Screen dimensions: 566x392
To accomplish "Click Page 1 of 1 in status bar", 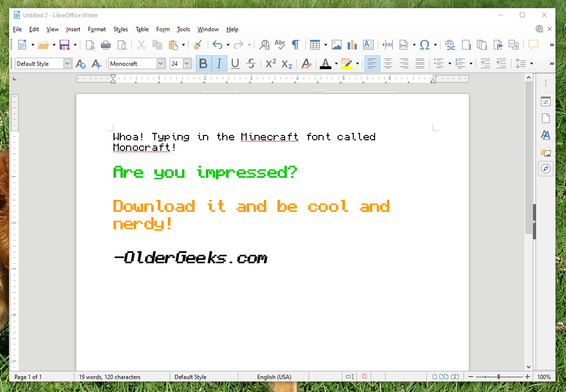I will point(28,377).
